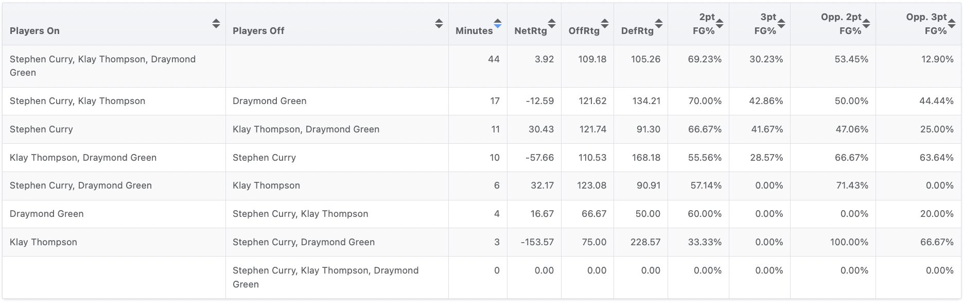Click the 2pt FG% sort arrows
This screenshot has height=305, width=980.
click(x=720, y=24)
